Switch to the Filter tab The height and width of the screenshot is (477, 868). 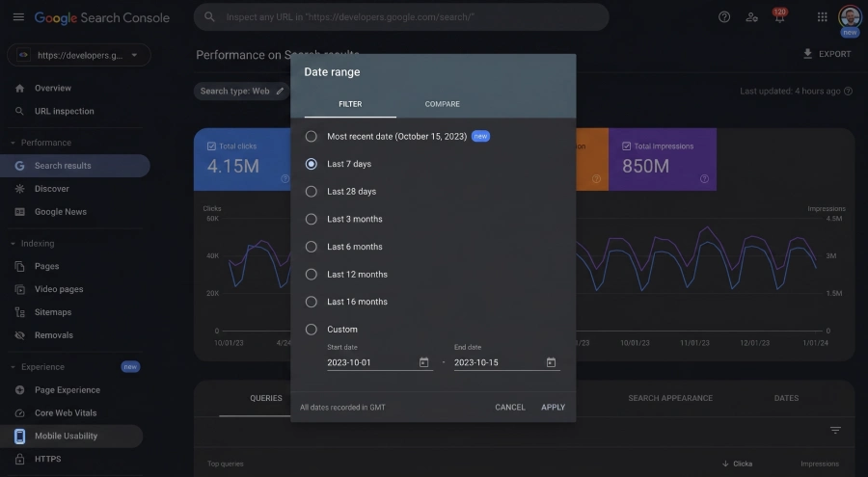tap(350, 104)
